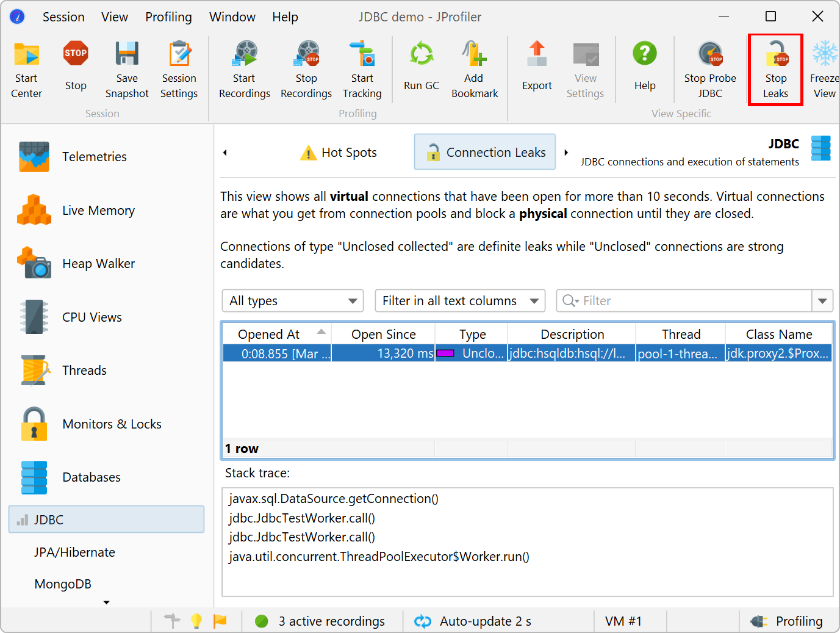
Task: Click the Stop Leaks toolbar icon
Action: [775, 70]
